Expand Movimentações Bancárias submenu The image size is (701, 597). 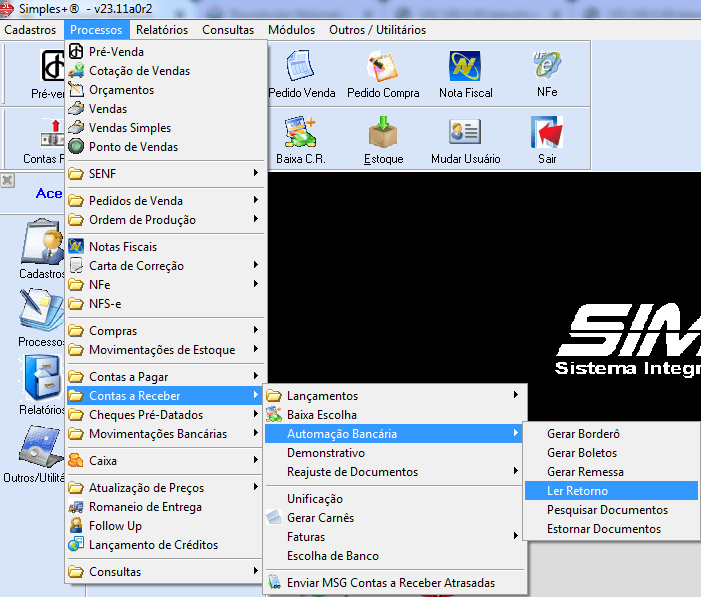tap(166, 434)
